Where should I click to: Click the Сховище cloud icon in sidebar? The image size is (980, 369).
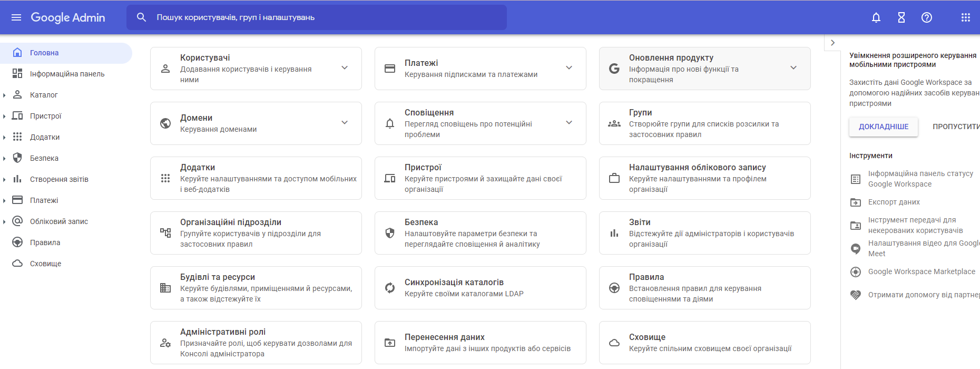pos(17,264)
